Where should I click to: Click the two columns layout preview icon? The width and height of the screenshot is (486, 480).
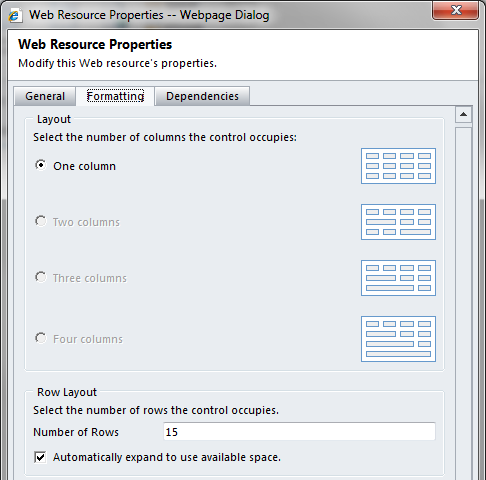tap(398, 222)
